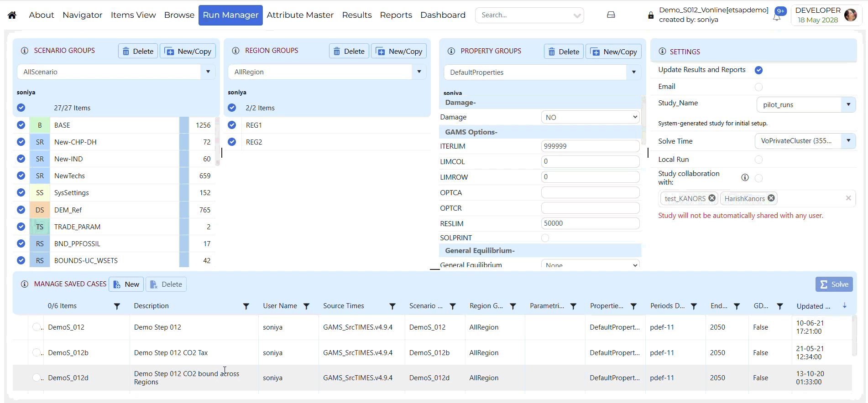The width and height of the screenshot is (868, 403).
Task: Open the Damage NO dropdown
Action: [x=590, y=117]
